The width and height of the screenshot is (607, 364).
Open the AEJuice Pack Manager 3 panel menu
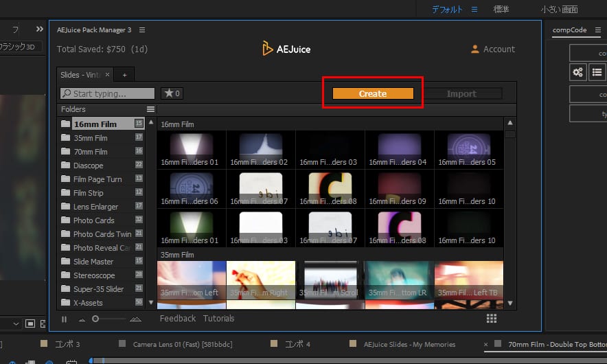click(142, 30)
